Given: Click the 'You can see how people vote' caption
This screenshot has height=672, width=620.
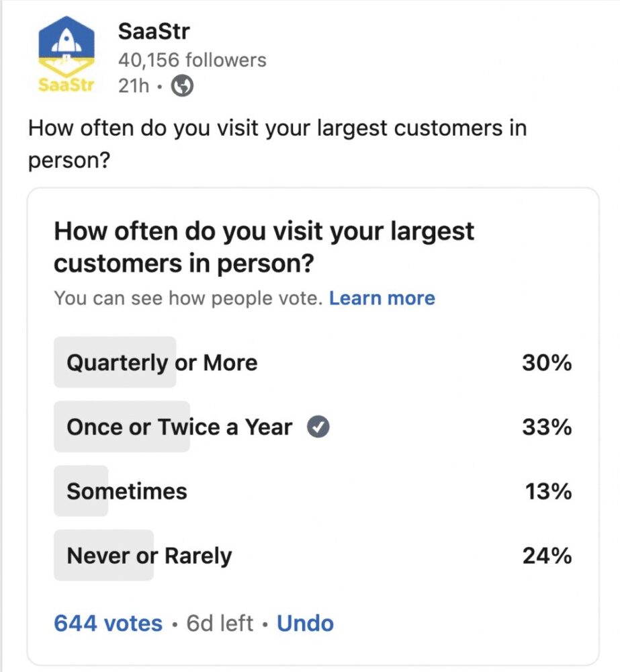Looking at the screenshot, I should (x=188, y=297).
